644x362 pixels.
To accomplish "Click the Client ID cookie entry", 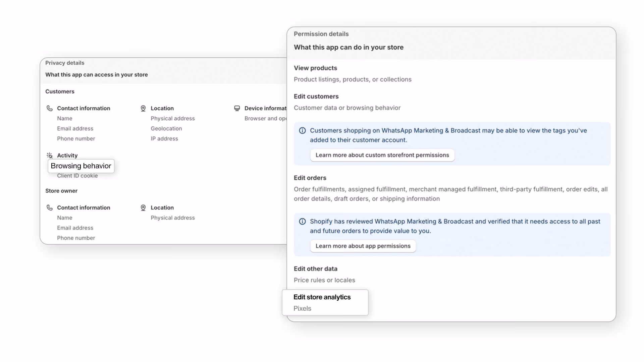I will [77, 176].
